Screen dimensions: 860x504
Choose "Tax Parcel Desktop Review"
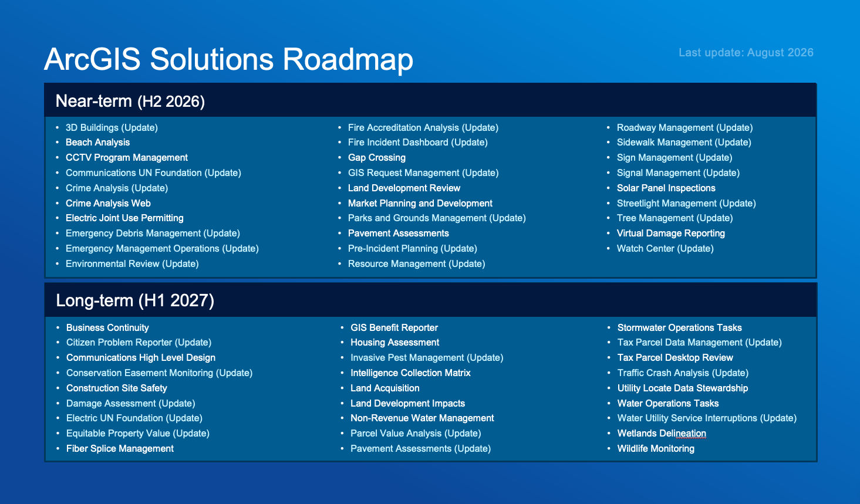click(x=675, y=358)
